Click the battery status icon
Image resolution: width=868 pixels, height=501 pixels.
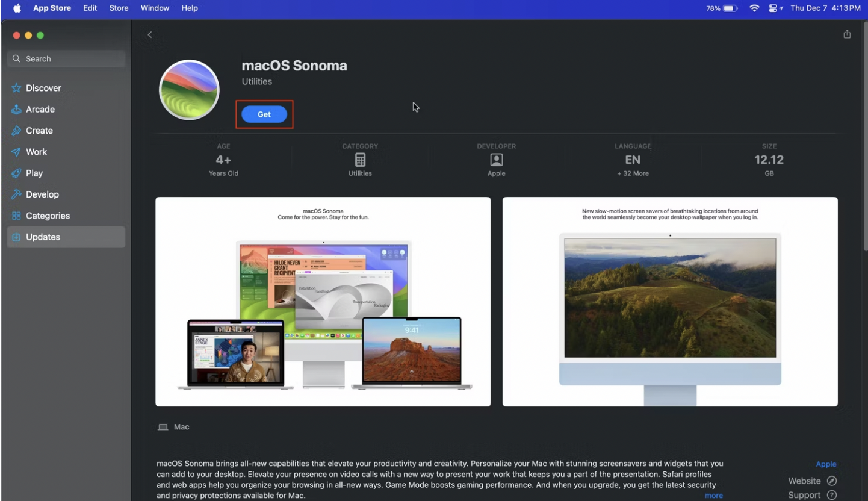(x=731, y=8)
